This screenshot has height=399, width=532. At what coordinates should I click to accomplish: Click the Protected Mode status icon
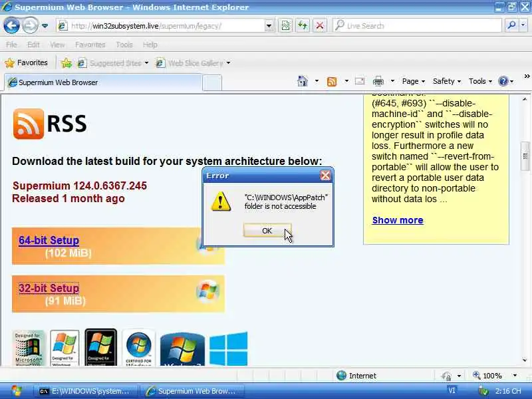(x=446, y=376)
